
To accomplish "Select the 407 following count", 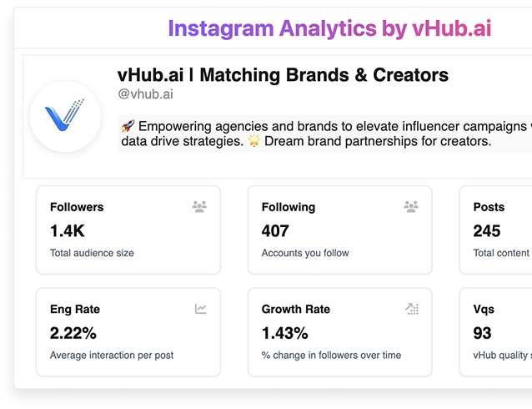I will (275, 231).
